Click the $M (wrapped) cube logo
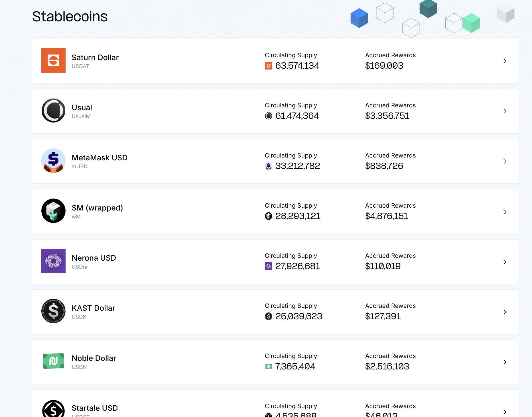Screen dimensions: 532x417 (x=53, y=211)
